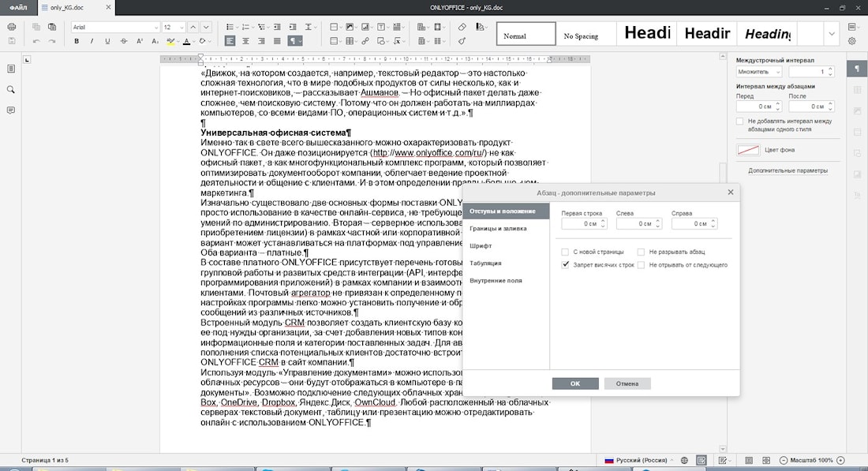
Task: Switch to 'Границы и заливка' tab
Action: [498, 228]
